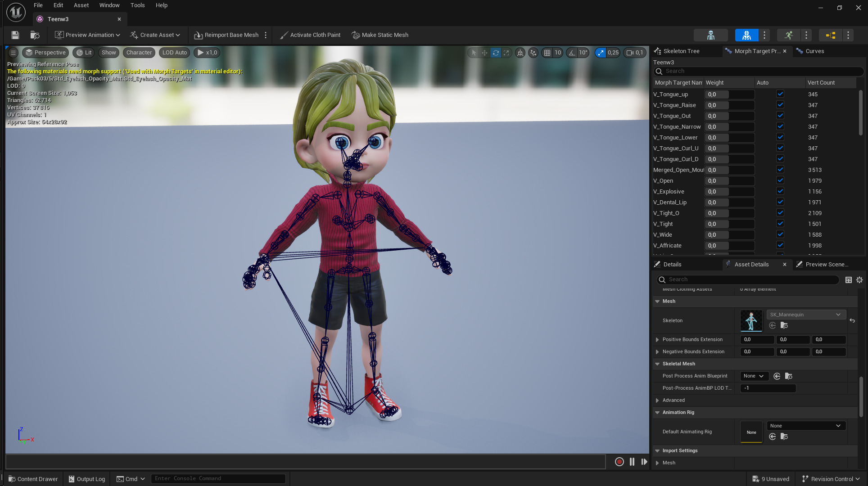Click Make Static Mesh button

tap(380, 35)
